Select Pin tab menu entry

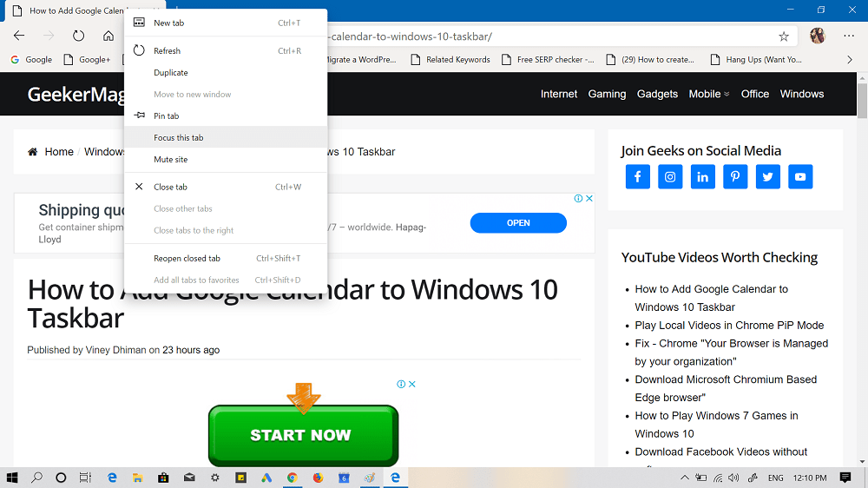tap(226, 115)
